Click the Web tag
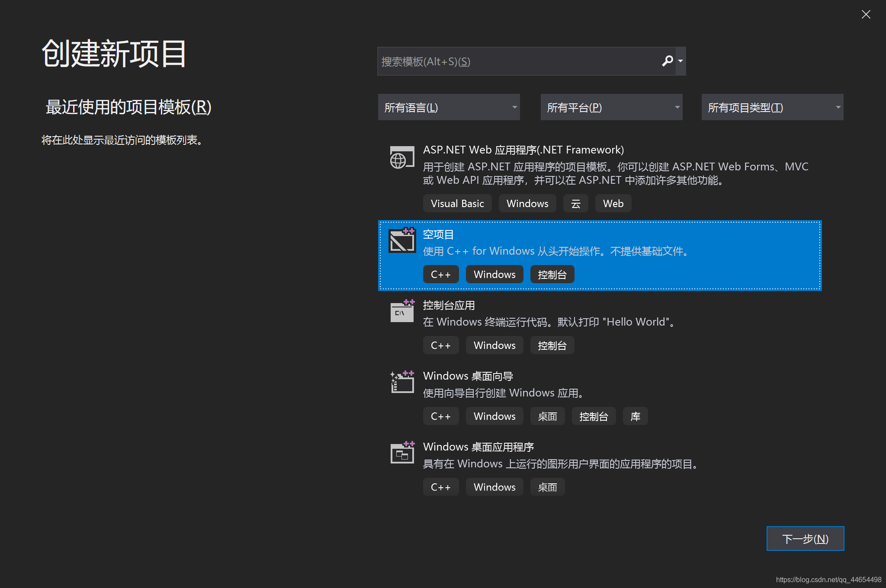This screenshot has height=588, width=886. click(613, 204)
